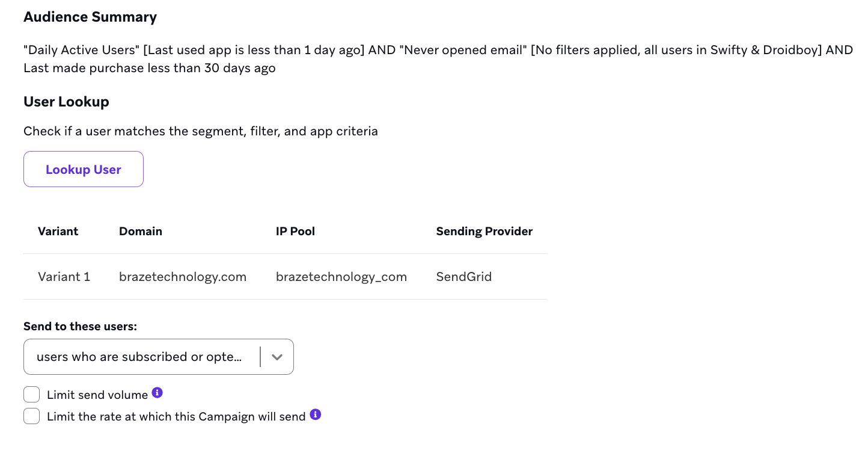Click the Limit send volume label text
This screenshot has width=868, height=450.
coord(97,395)
